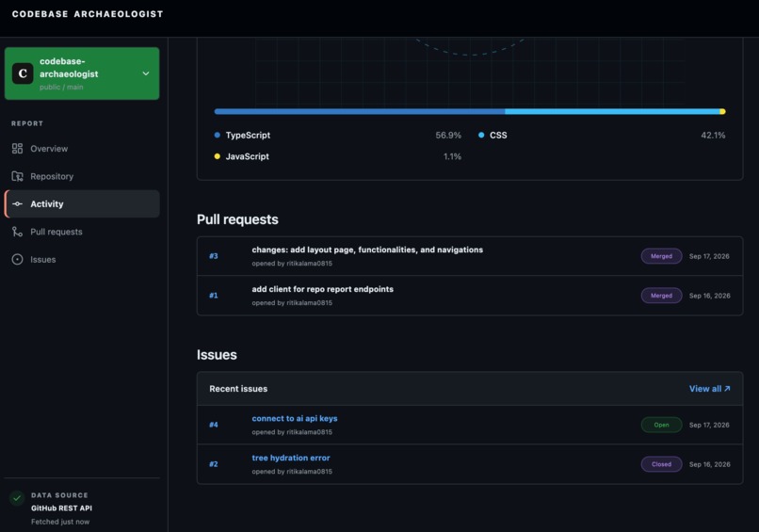
Task: Click the Pull requests section heading
Action: pos(237,219)
